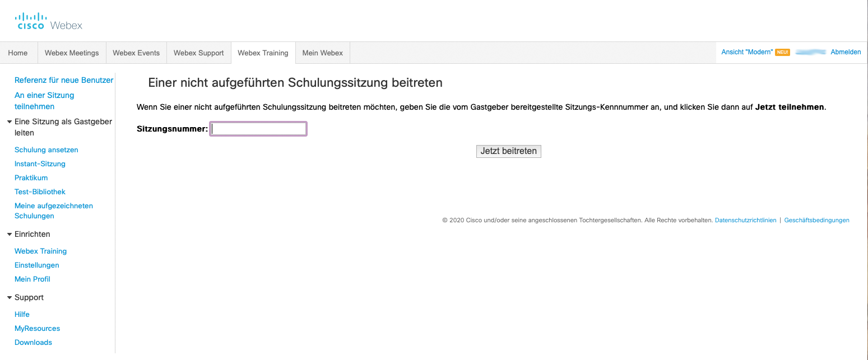Open the Praktikum link
This screenshot has height=360, width=868.
point(31,178)
